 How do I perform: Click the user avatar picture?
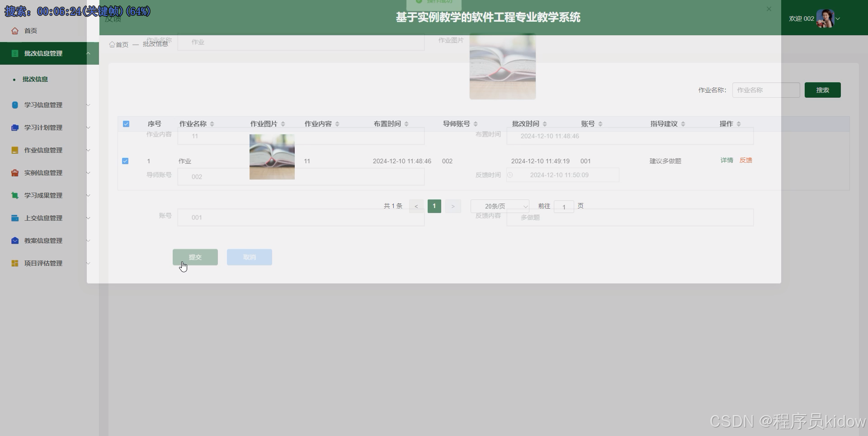(x=825, y=19)
